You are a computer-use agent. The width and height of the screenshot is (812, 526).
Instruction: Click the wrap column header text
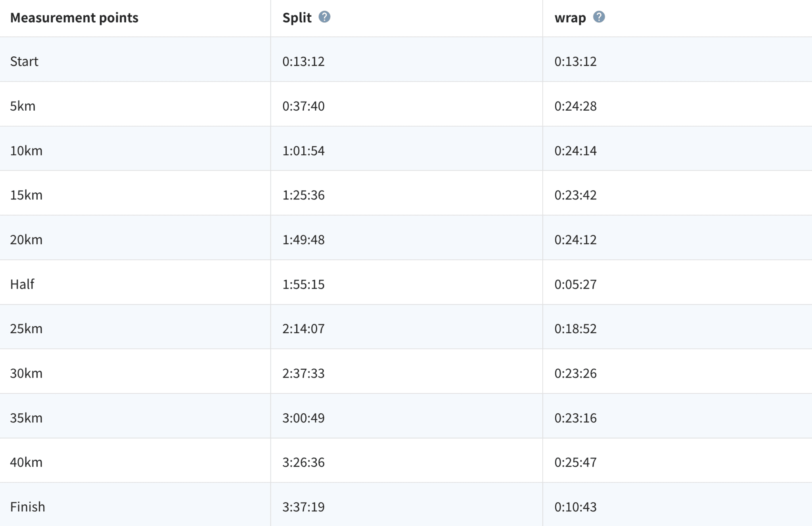(x=570, y=18)
